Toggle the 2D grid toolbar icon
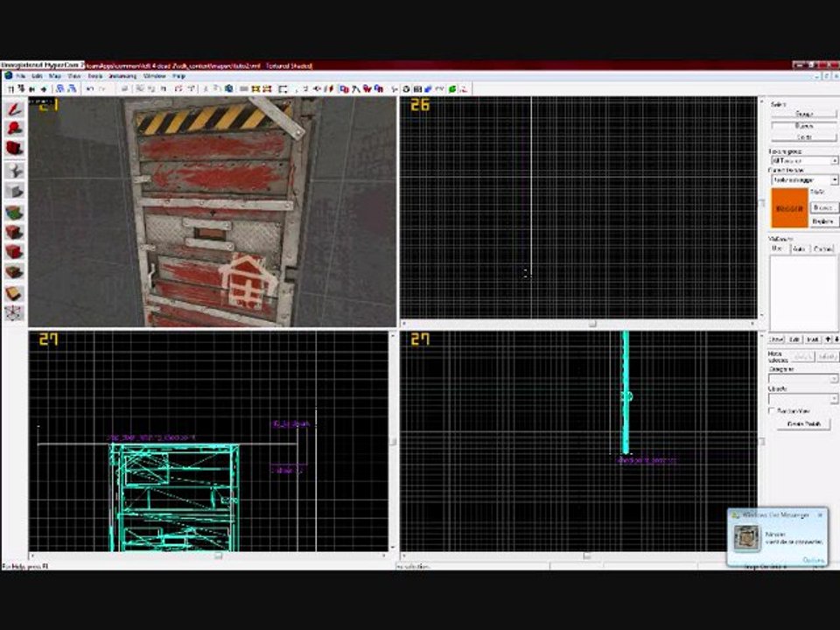 [10, 89]
